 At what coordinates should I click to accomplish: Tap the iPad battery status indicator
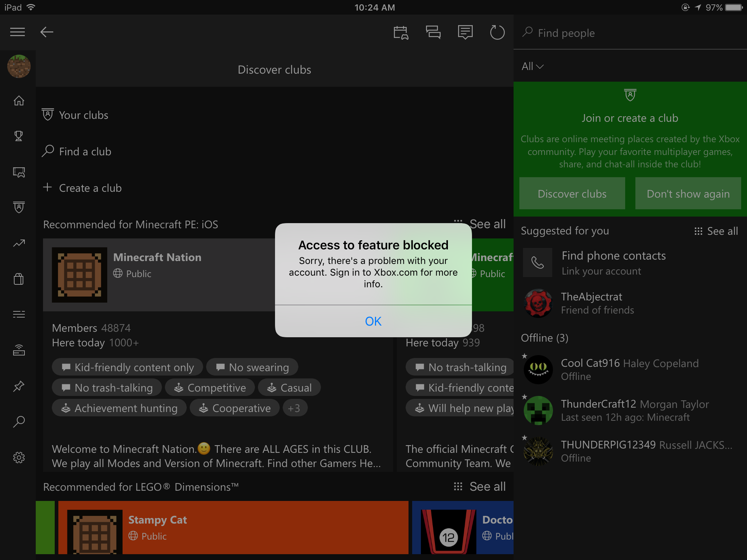point(734,7)
